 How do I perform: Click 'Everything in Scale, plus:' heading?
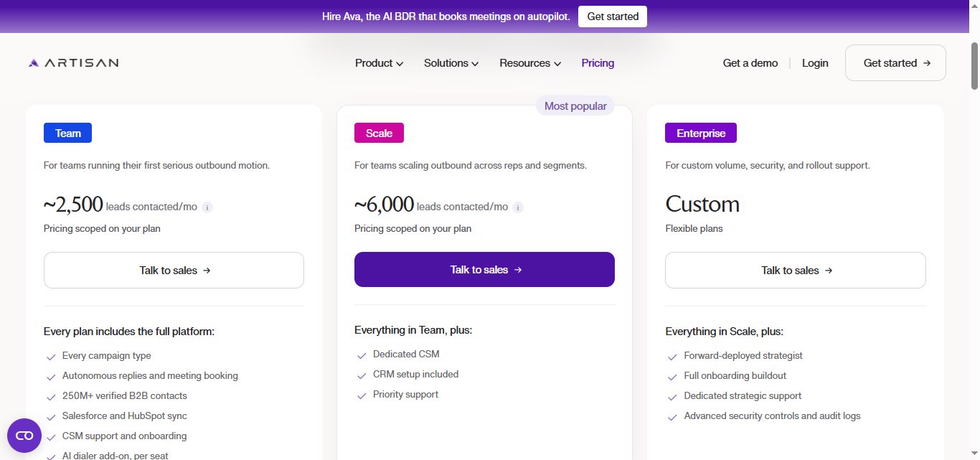click(x=724, y=332)
